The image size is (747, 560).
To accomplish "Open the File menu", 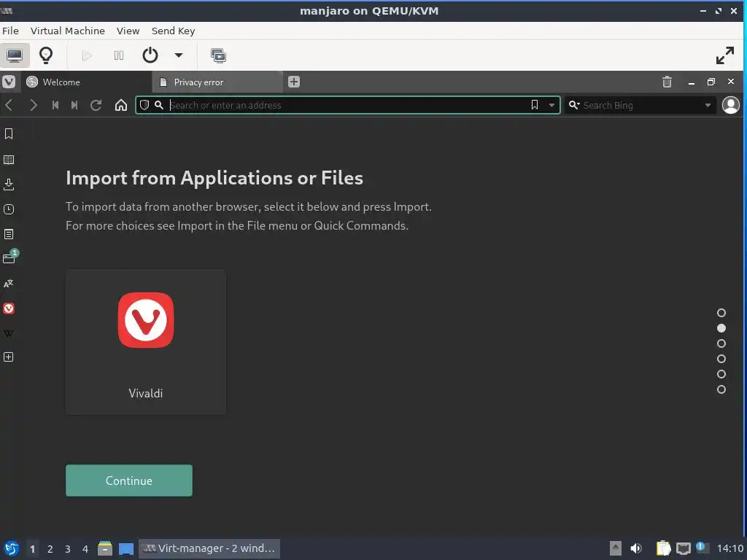I will [x=10, y=31].
